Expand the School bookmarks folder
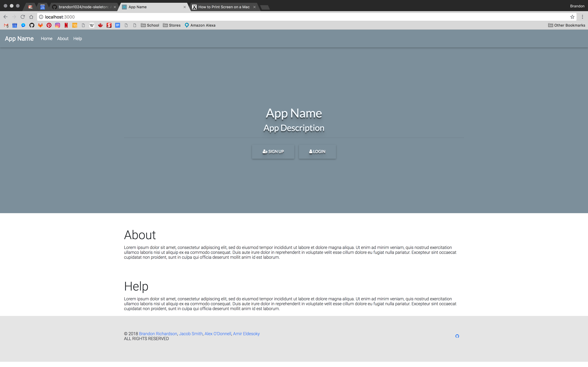Image resolution: width=588 pixels, height=367 pixels. [x=150, y=25]
